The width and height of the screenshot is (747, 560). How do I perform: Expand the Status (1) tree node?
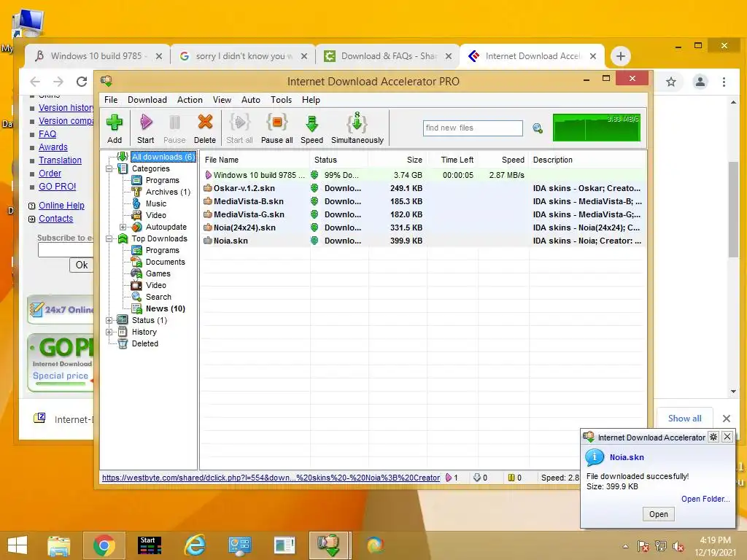109,321
